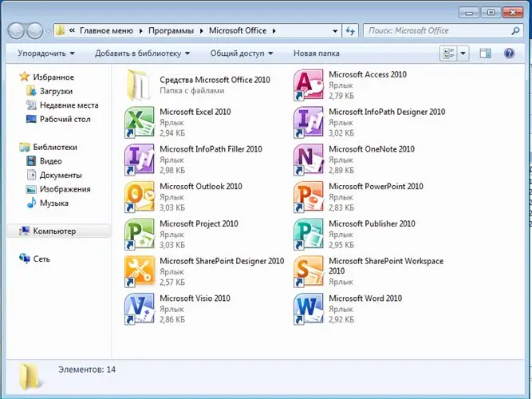Click the Новая папка button
This screenshot has width=532, height=399.
point(316,53)
